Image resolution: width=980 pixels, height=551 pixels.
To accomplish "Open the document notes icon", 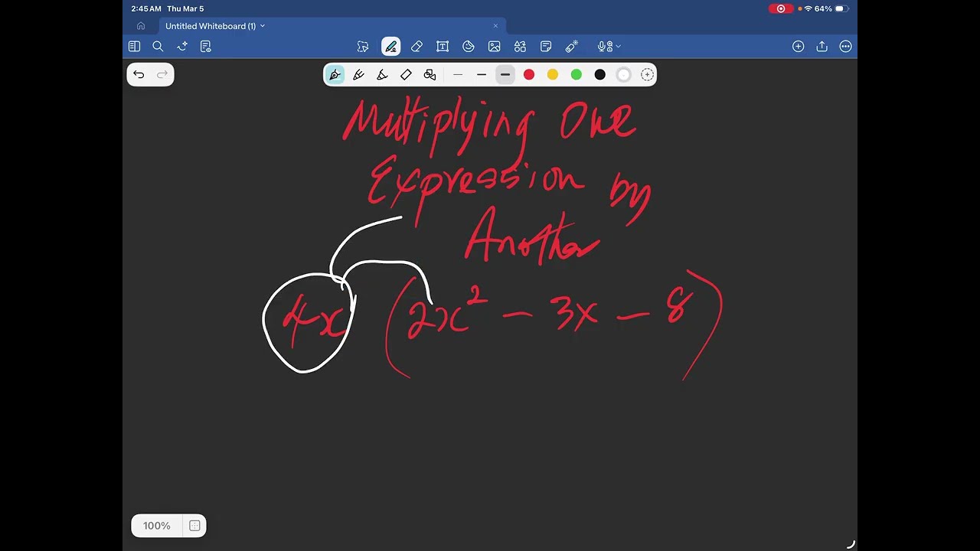I will pos(205,47).
